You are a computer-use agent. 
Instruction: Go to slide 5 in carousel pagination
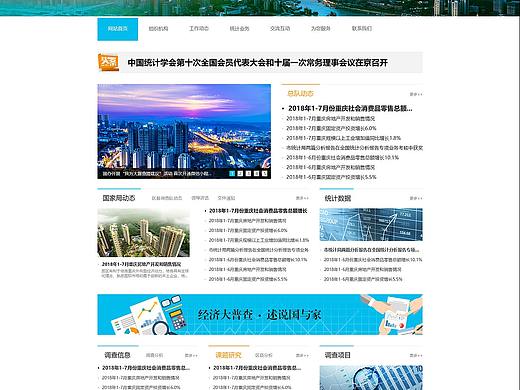click(264, 173)
